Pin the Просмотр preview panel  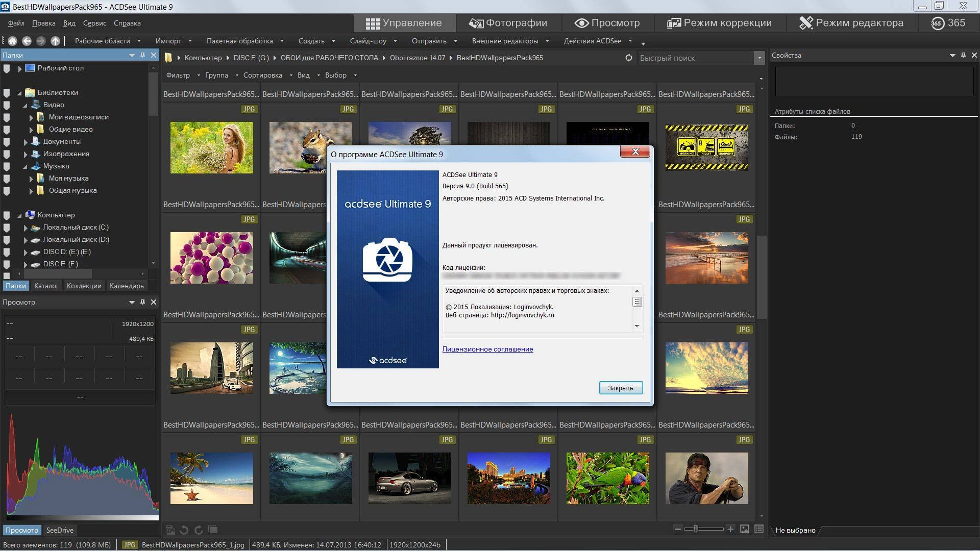click(x=142, y=302)
